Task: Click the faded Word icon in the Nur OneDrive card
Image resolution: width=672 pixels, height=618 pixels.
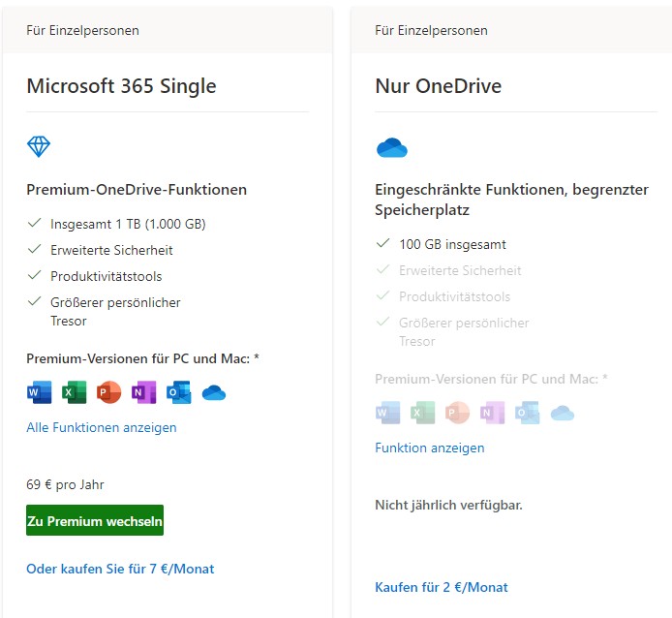Action: coord(388,413)
